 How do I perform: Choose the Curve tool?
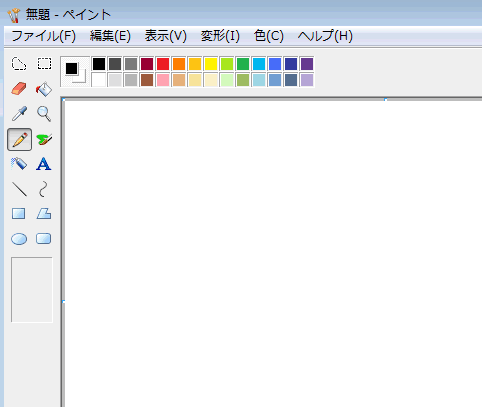click(x=44, y=189)
